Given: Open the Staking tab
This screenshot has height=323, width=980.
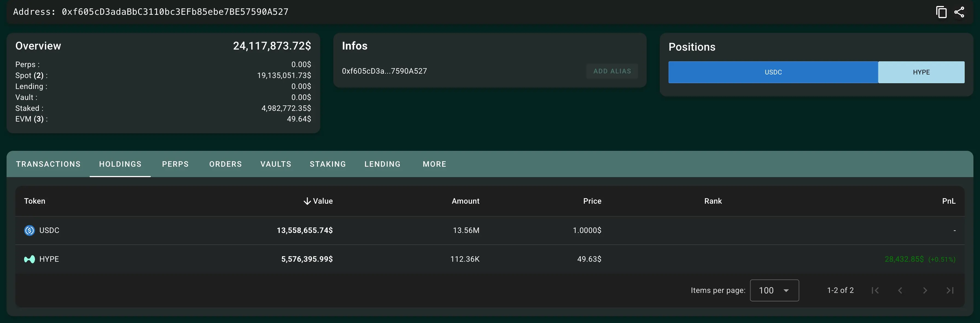Looking at the screenshot, I should [328, 164].
